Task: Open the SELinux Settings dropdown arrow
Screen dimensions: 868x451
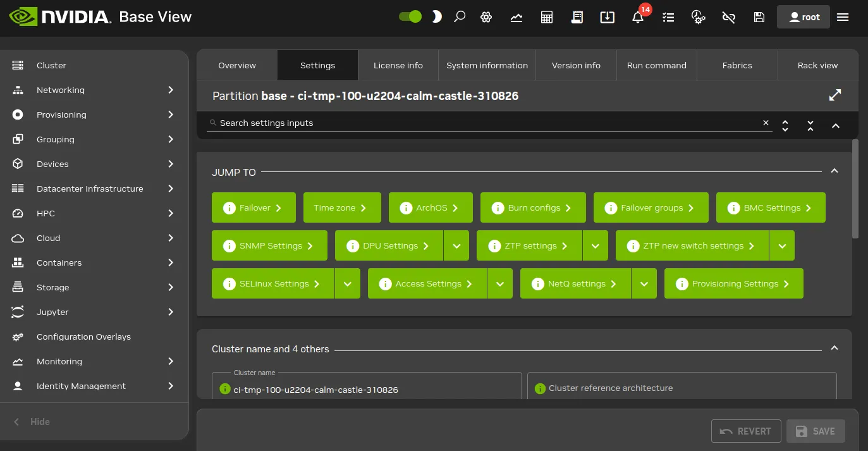Action: tap(348, 283)
